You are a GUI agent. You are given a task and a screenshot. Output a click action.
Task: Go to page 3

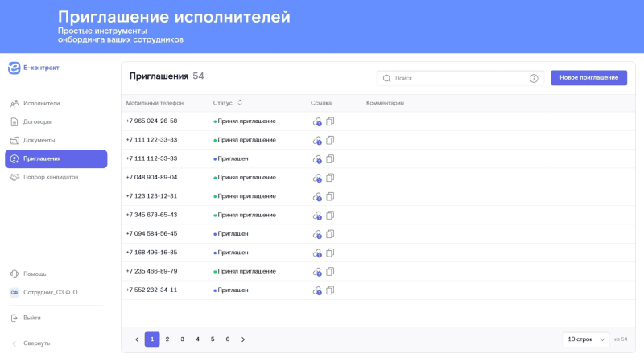click(183, 339)
